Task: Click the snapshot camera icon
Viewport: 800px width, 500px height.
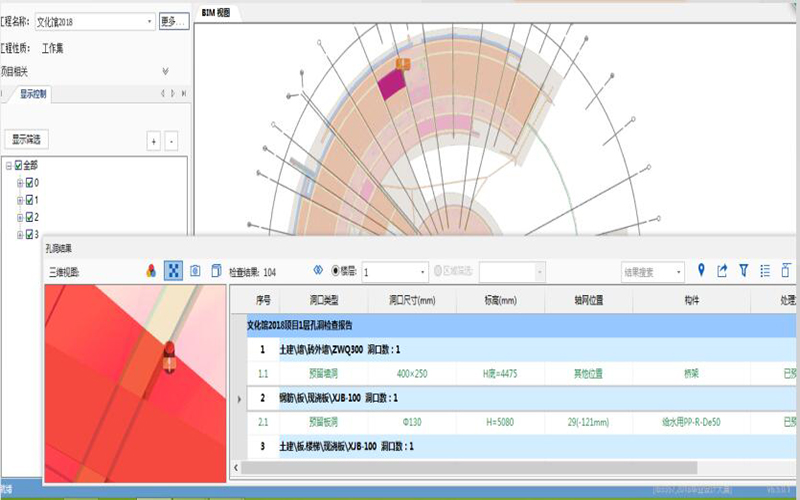Action: (195, 271)
